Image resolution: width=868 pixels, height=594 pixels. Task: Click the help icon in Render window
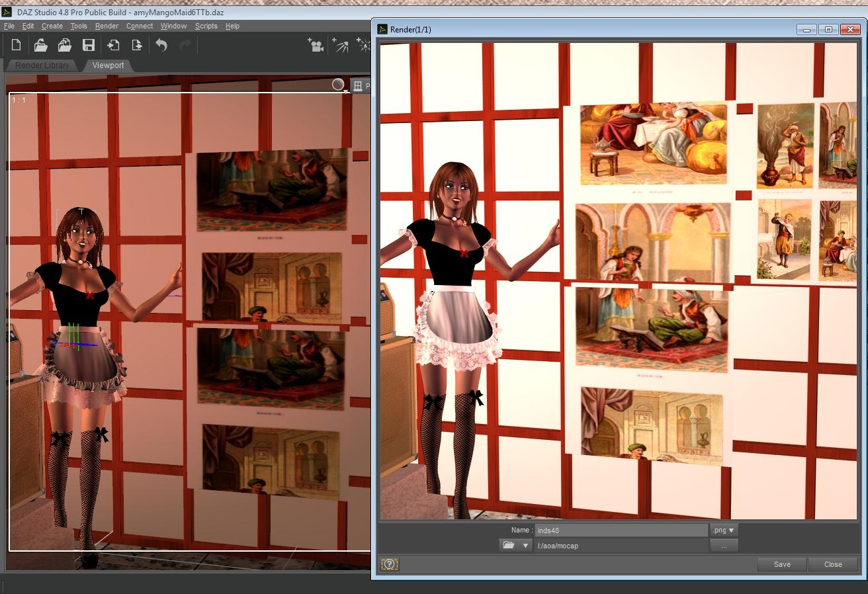(x=390, y=564)
